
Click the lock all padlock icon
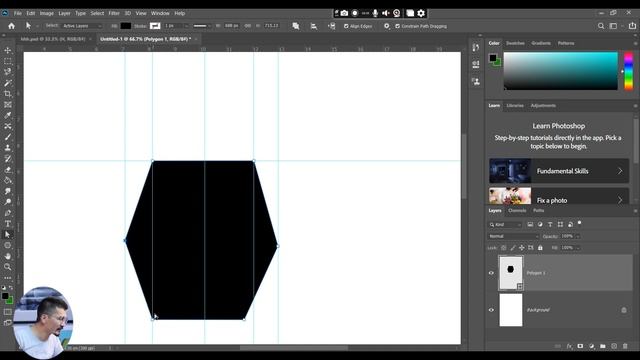(x=540, y=248)
